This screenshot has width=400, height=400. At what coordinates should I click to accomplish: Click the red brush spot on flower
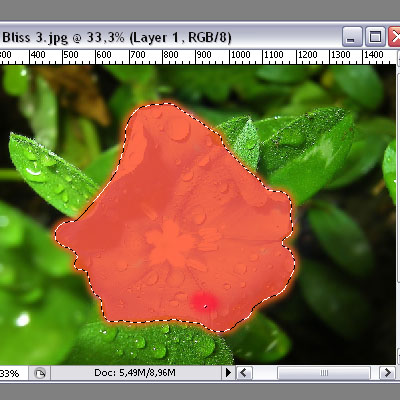pos(204,303)
